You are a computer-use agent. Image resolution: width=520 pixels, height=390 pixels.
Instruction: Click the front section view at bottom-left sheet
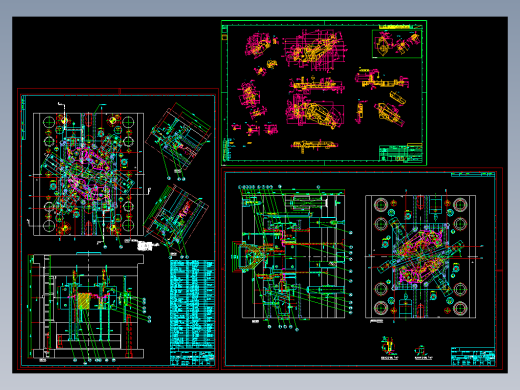pos(88,306)
